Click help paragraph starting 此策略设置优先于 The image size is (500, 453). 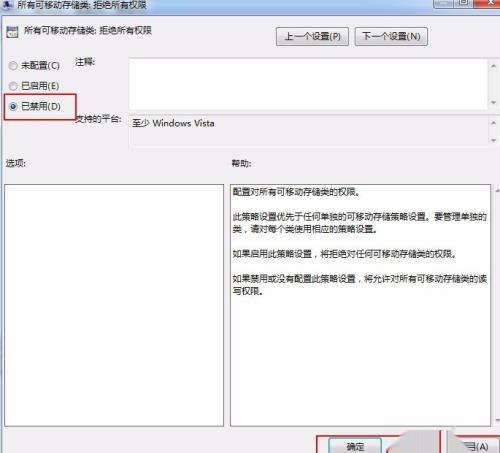[360, 223]
